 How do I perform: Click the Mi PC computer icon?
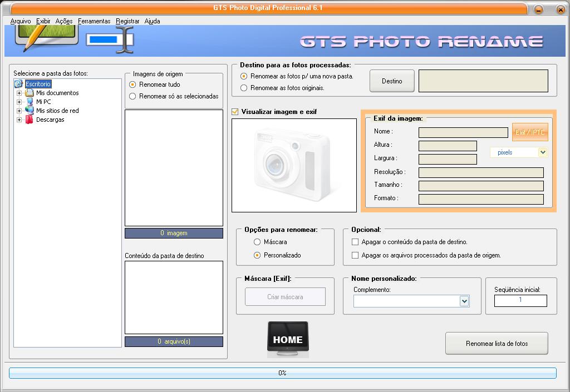[x=30, y=102]
